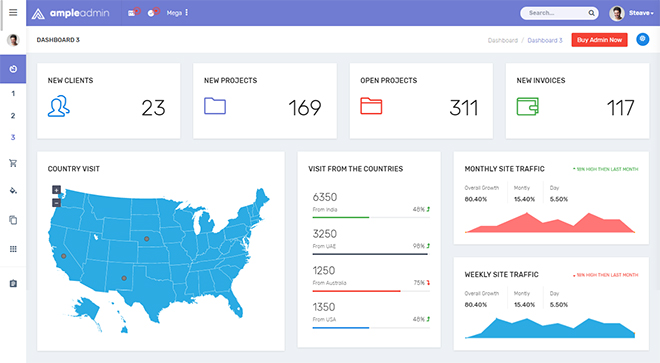Image resolution: width=660 pixels, height=363 pixels.
Task: Click the Buy Admin Now button
Action: [x=599, y=40]
